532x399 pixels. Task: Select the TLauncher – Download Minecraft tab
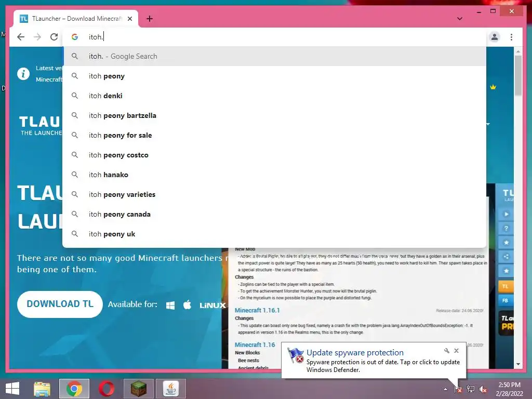[x=76, y=19]
